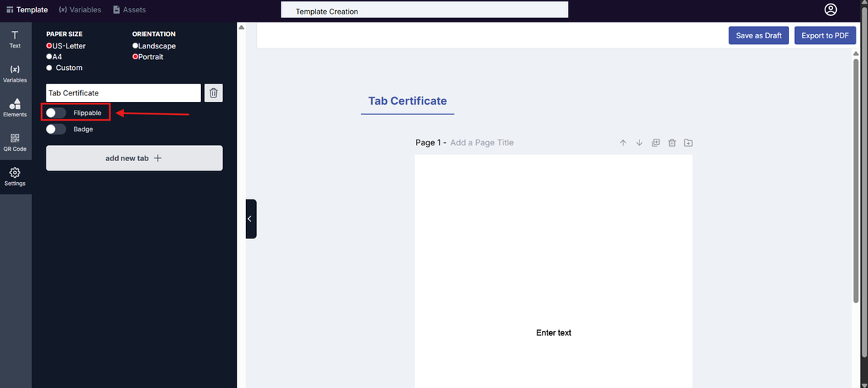Delete the Tab Certificate tab with trash icon
This screenshot has width=868, height=388.
point(213,93)
